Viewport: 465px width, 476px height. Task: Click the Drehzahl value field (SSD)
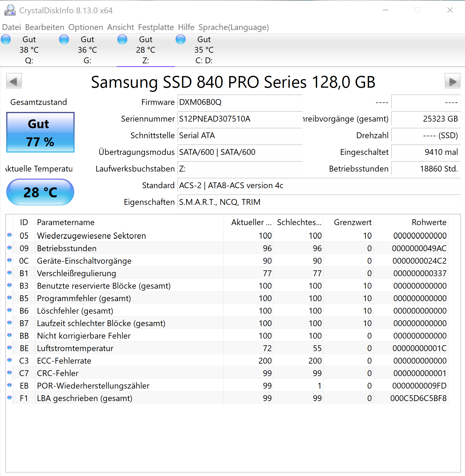pos(426,135)
